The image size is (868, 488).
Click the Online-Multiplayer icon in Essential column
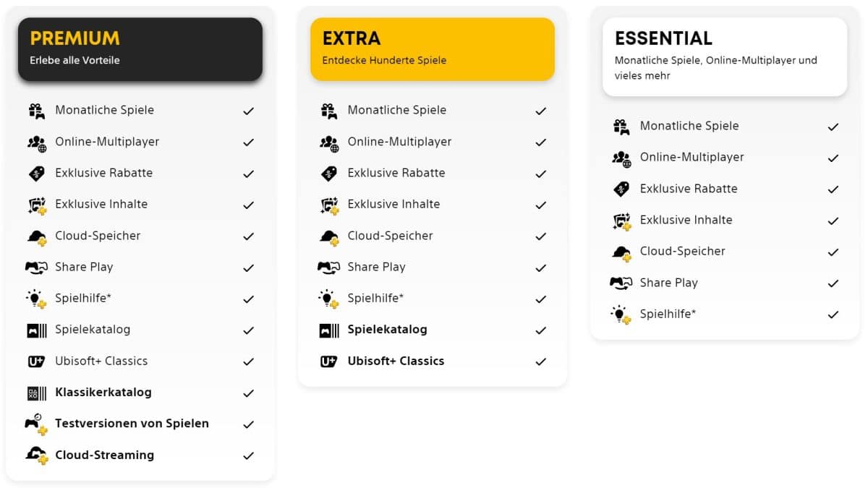click(x=621, y=158)
